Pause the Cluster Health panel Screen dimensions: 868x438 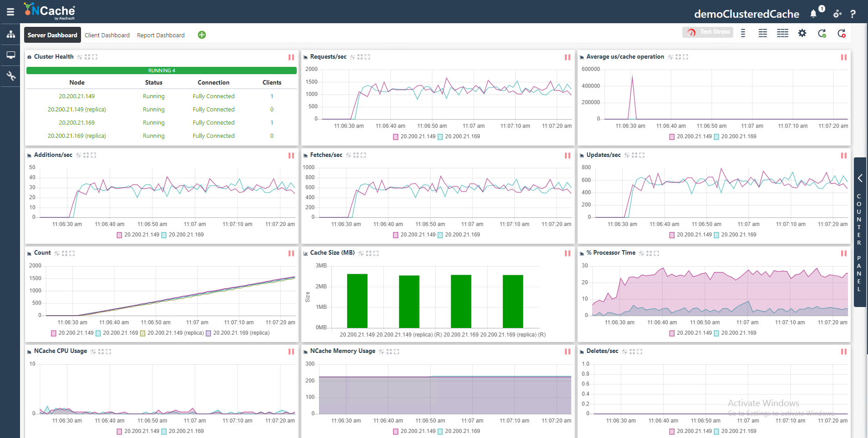pyautogui.click(x=291, y=57)
